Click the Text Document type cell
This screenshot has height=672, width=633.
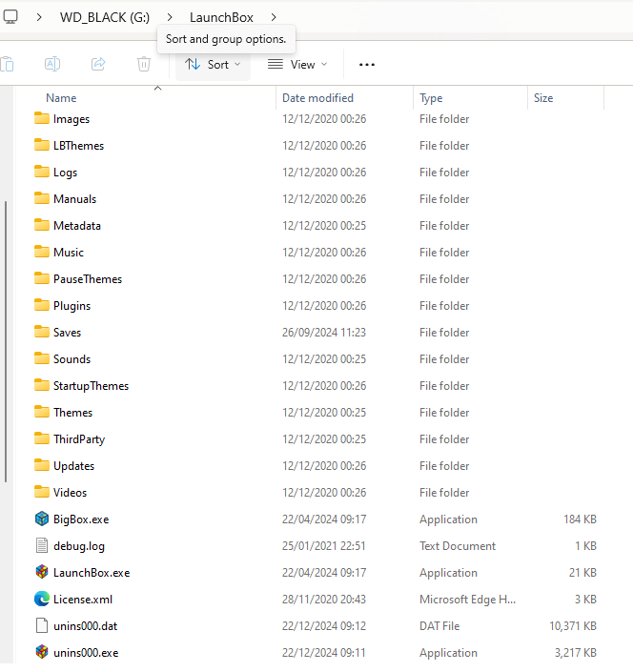458,546
